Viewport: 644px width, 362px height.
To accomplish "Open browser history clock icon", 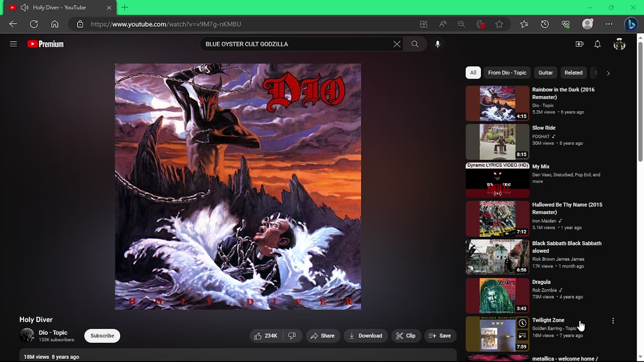I will [x=545, y=24].
